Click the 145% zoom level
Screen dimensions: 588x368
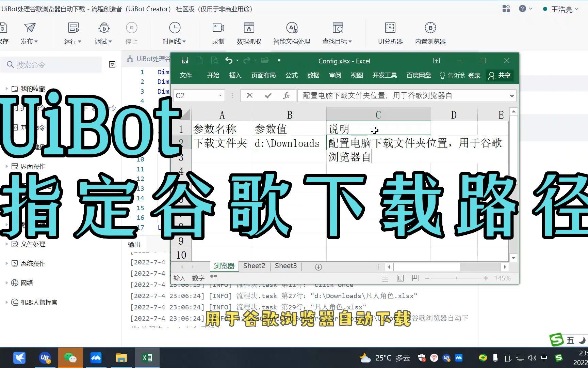(x=502, y=278)
